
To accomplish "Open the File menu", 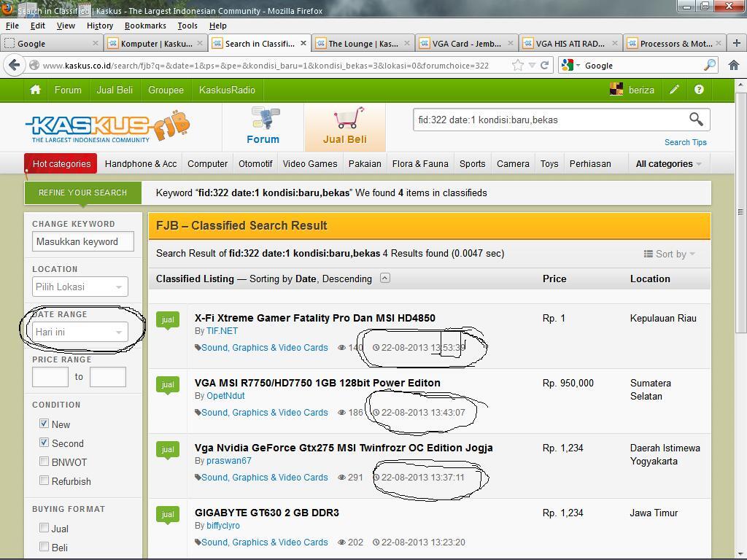I will [12, 26].
